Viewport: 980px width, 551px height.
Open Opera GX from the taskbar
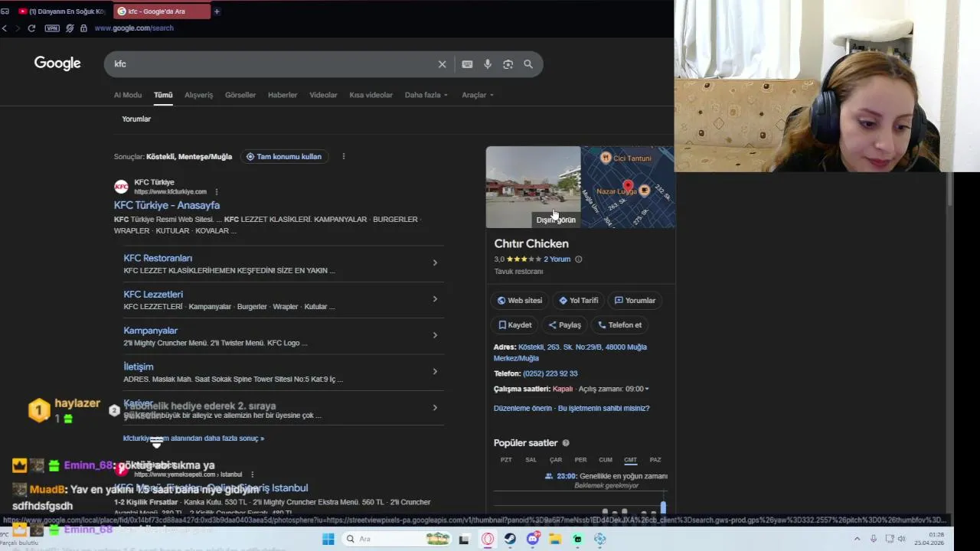pyautogui.click(x=488, y=539)
